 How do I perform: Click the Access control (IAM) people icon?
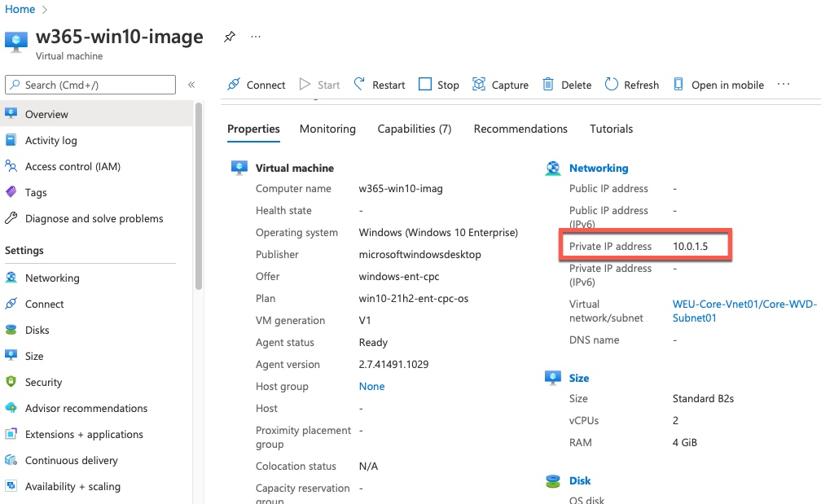(x=11, y=166)
